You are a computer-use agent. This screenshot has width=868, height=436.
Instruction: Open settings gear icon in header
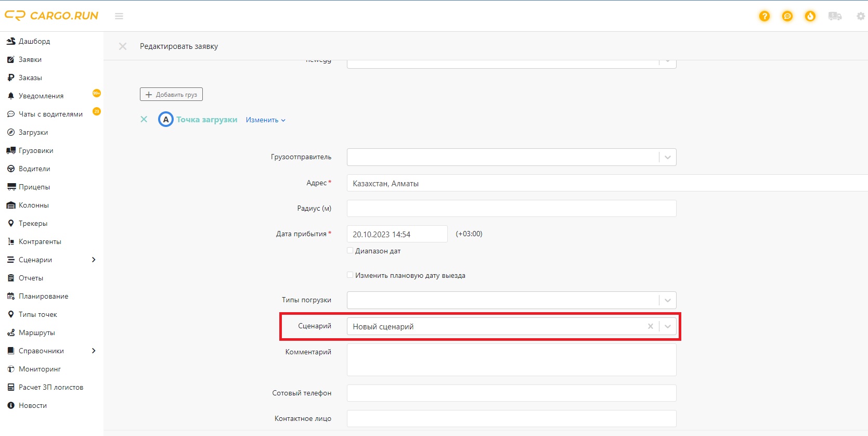860,16
